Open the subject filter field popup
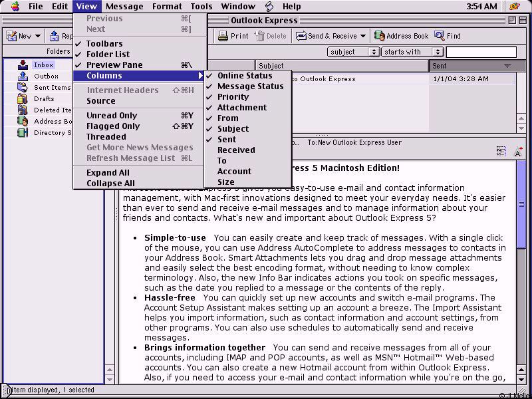Viewport: 532px width, 399px height. (353, 52)
